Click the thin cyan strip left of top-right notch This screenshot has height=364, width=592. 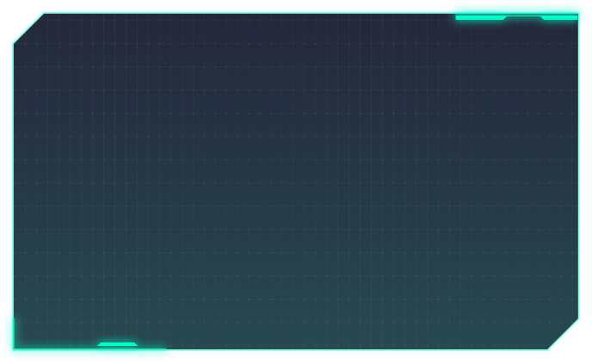click(x=478, y=17)
